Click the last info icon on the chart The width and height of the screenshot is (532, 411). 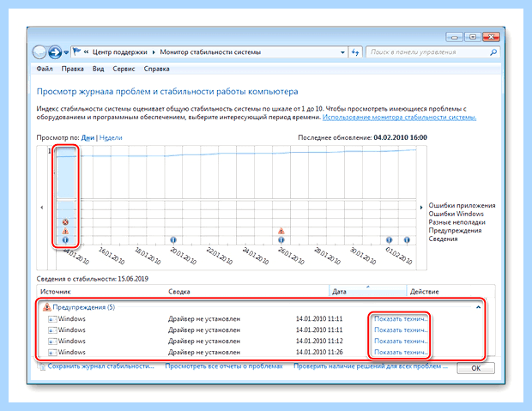click(407, 240)
